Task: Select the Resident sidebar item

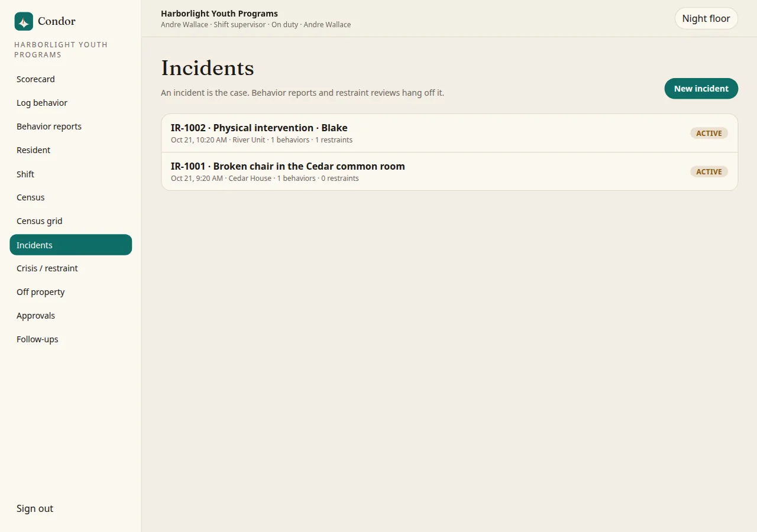Action: coord(70,150)
